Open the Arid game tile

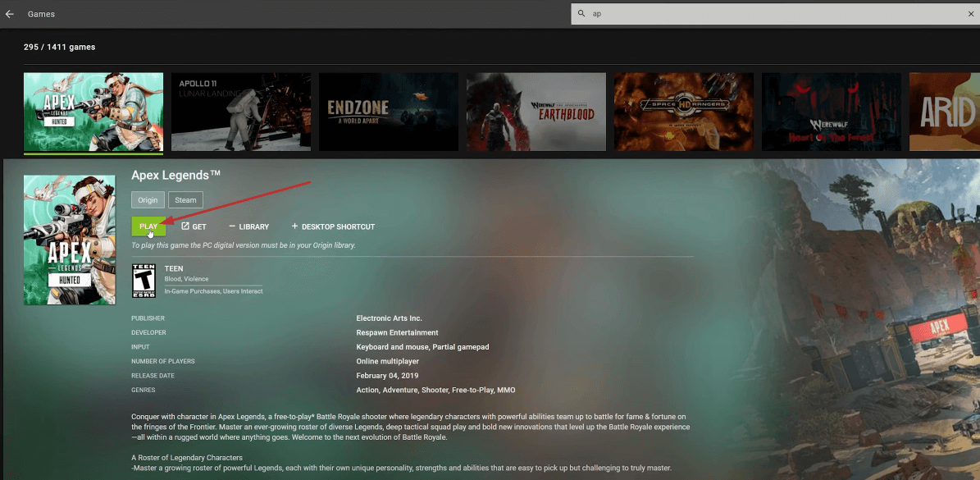(945, 112)
